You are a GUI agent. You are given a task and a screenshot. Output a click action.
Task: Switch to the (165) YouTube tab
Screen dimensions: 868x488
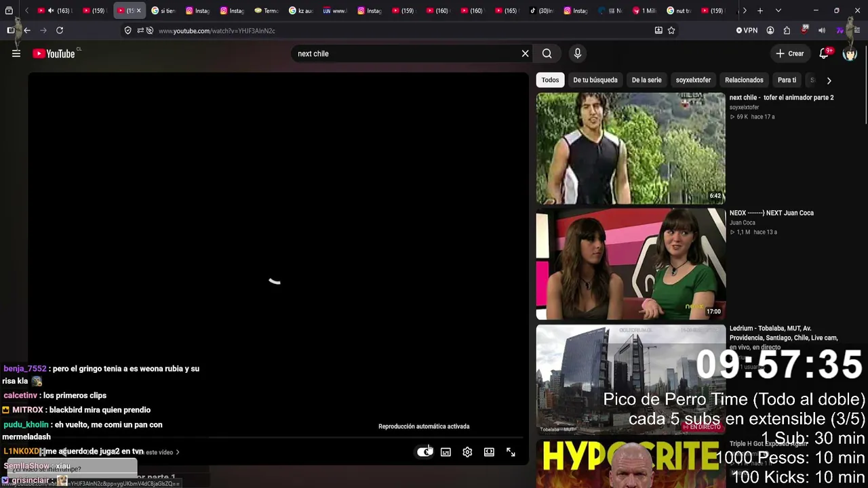tap(507, 11)
